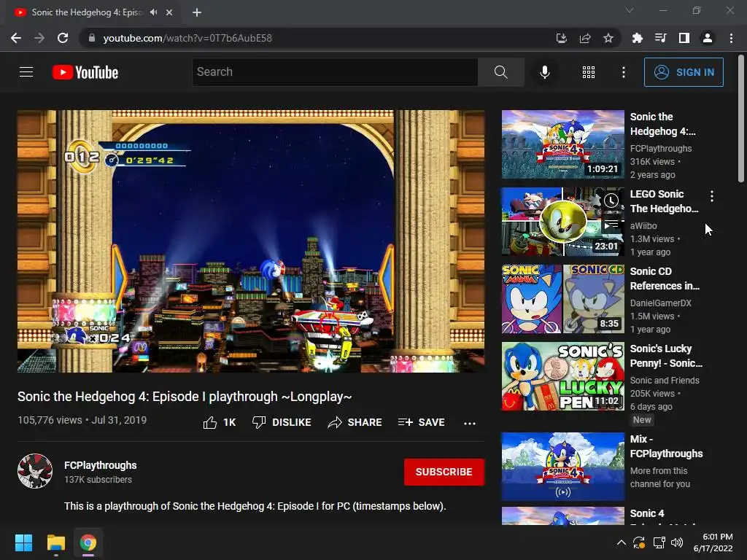Click the main video player
The width and height of the screenshot is (747, 560).
(x=251, y=241)
